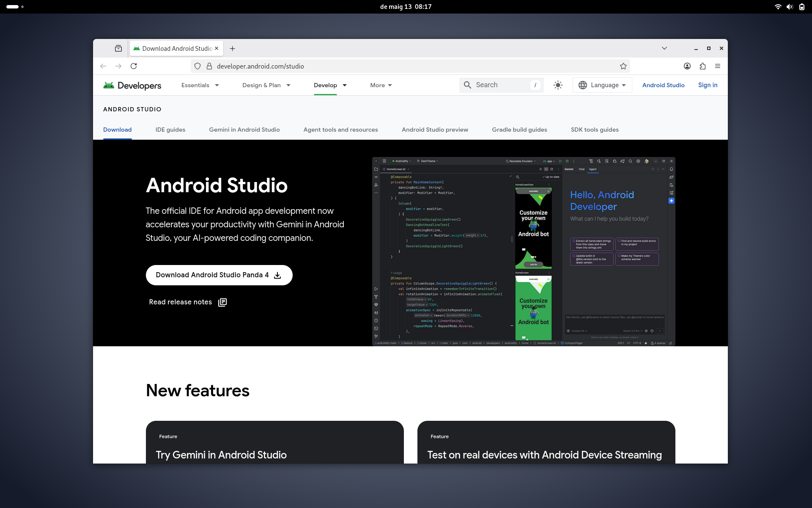Click the magnifier icon in Search
Screen dimensions: 812x508
(x=467, y=85)
